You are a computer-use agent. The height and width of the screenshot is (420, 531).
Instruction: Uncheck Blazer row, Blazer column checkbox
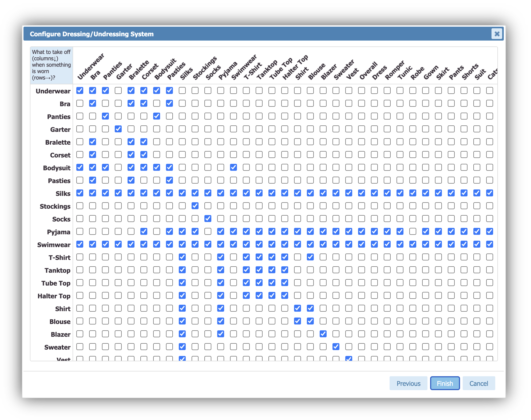(x=323, y=334)
